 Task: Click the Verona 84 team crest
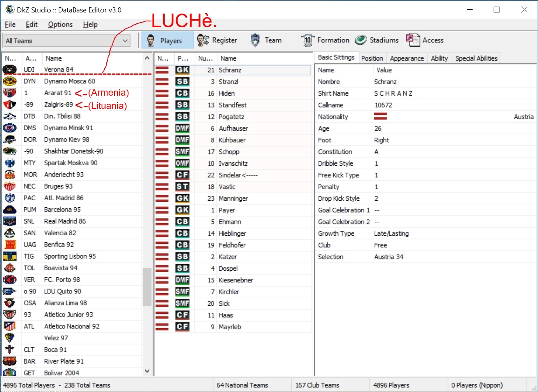coord(10,70)
